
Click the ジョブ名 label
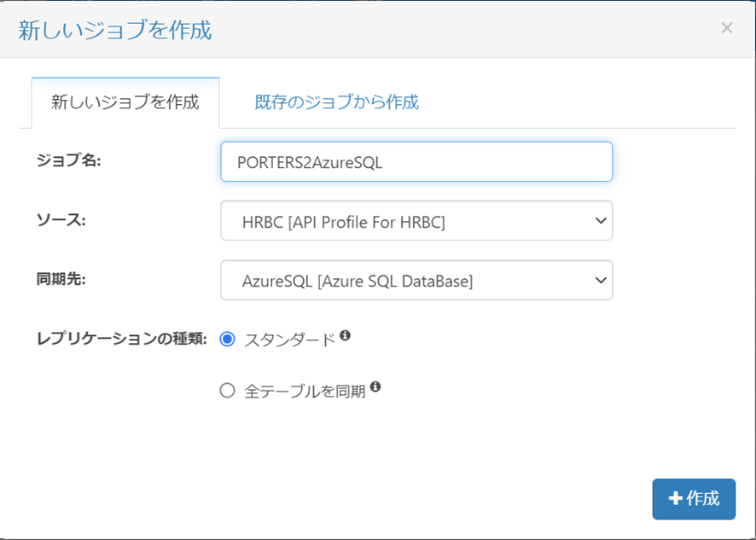tap(69, 160)
